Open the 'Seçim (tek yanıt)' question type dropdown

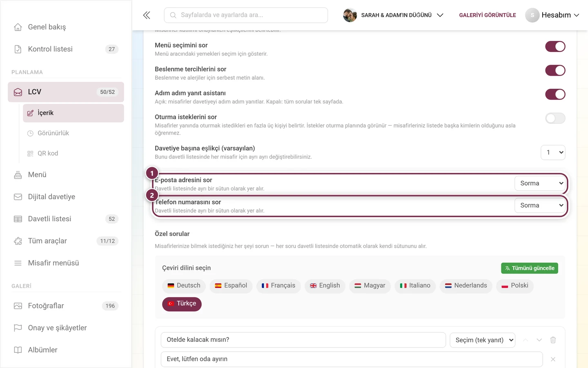coord(483,340)
